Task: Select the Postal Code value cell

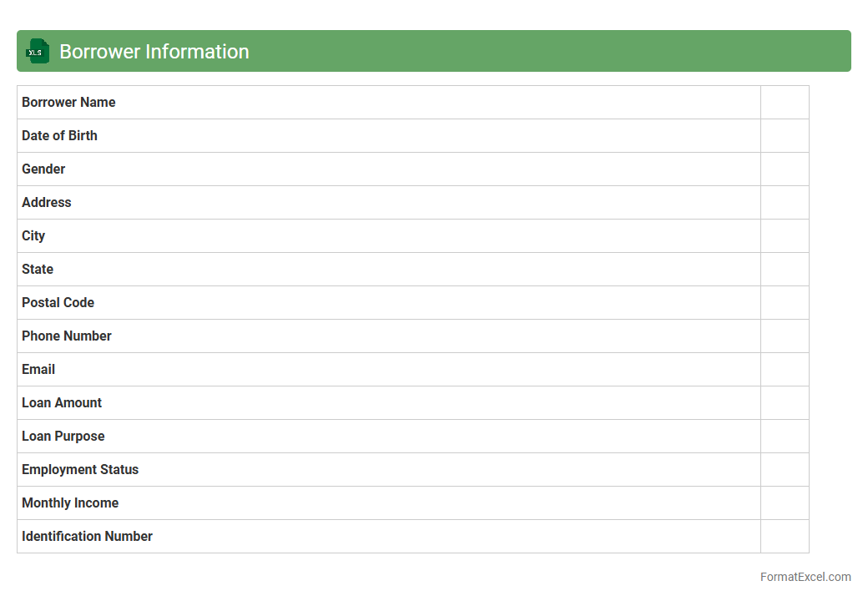Action: pos(785,303)
